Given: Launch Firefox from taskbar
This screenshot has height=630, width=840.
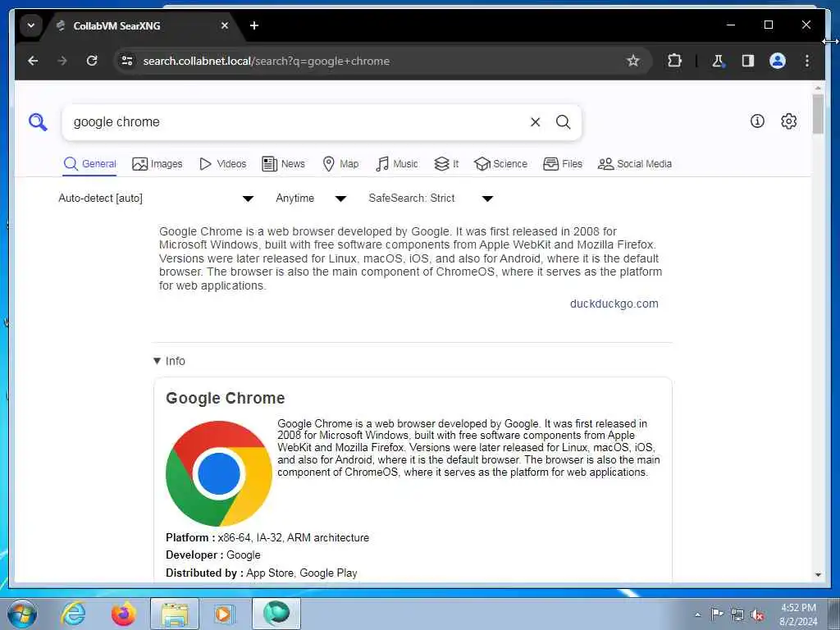Looking at the screenshot, I should tap(123, 614).
